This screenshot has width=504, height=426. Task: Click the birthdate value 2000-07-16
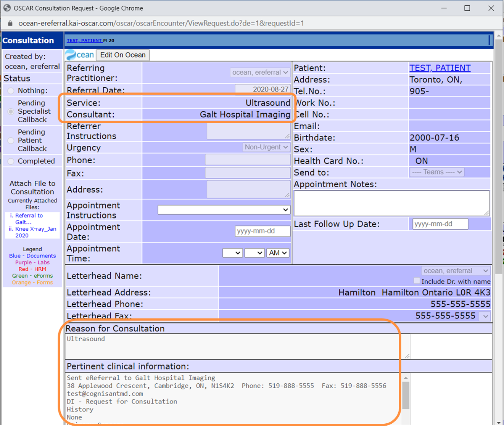(435, 138)
